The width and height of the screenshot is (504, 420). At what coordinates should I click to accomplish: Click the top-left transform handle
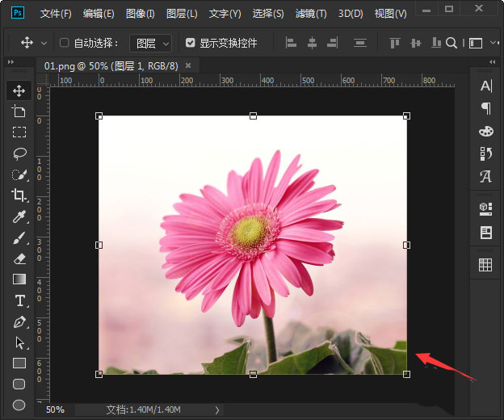(x=99, y=116)
